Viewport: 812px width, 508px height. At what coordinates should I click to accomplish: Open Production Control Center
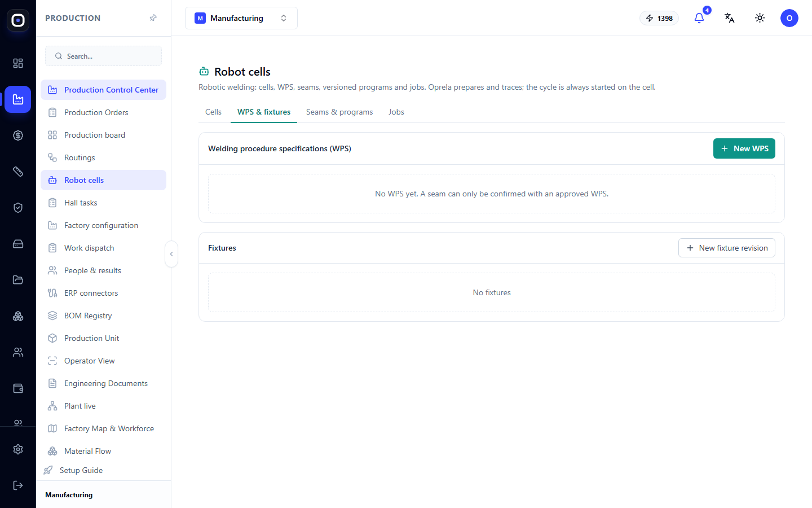tap(103, 90)
